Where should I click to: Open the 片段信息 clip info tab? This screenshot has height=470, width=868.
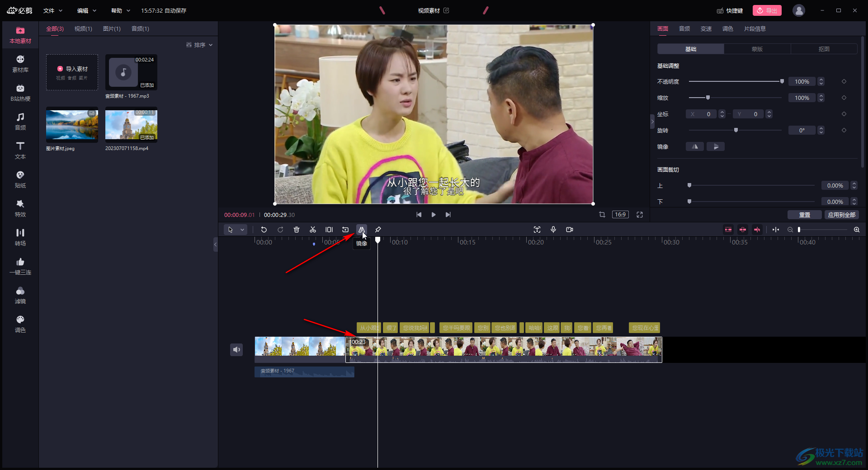pyautogui.click(x=755, y=29)
